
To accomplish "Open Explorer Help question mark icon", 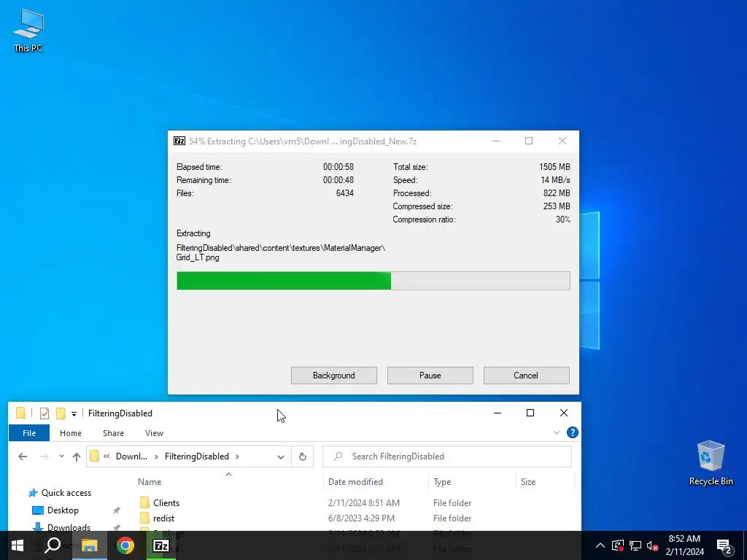I will pyautogui.click(x=572, y=432).
